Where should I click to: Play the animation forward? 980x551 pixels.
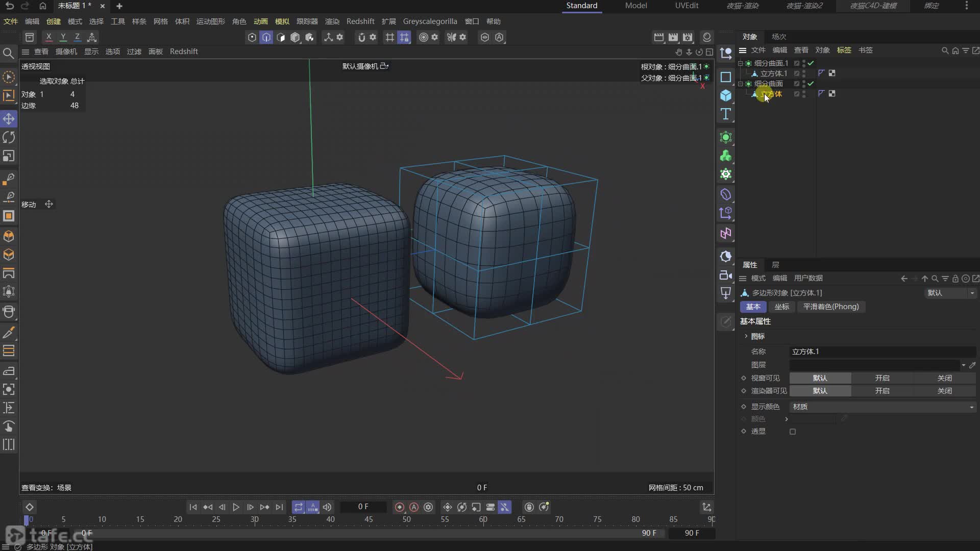[236, 507]
